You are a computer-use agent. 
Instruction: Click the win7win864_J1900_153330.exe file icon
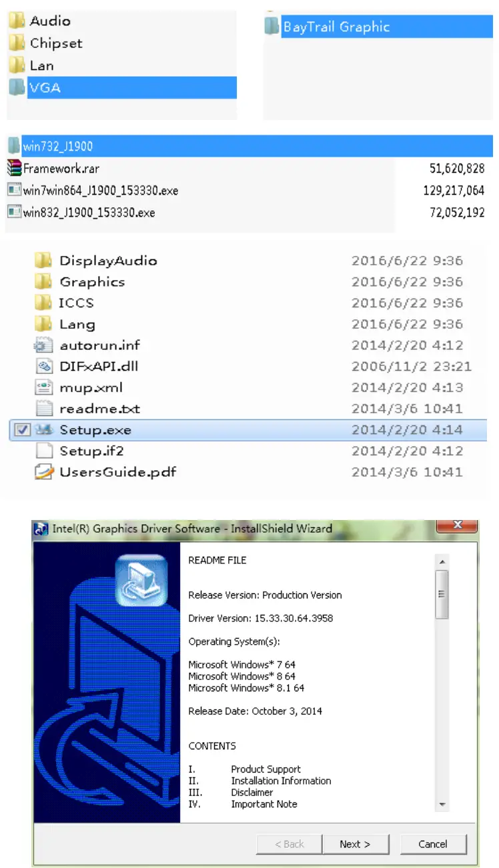(14, 191)
